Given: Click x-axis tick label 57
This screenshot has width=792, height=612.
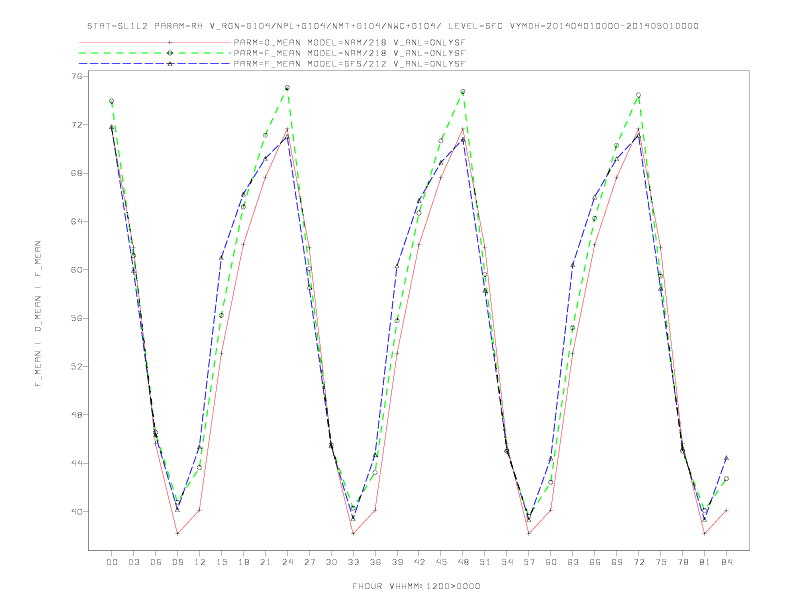Looking at the screenshot, I should tap(529, 562).
